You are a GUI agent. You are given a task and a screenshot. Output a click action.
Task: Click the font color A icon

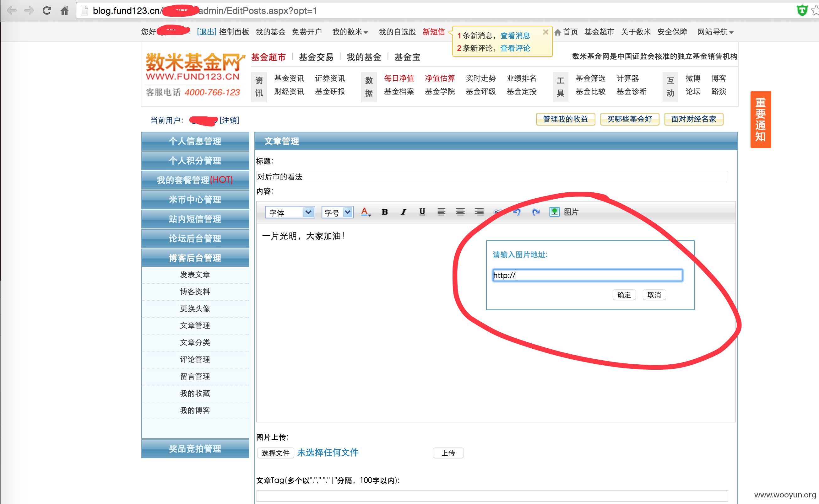(366, 212)
